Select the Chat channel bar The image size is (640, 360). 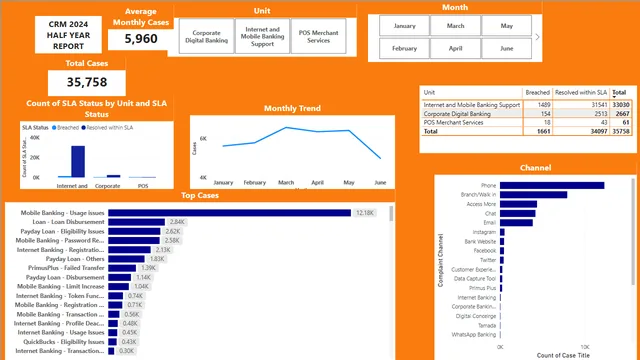(518, 213)
